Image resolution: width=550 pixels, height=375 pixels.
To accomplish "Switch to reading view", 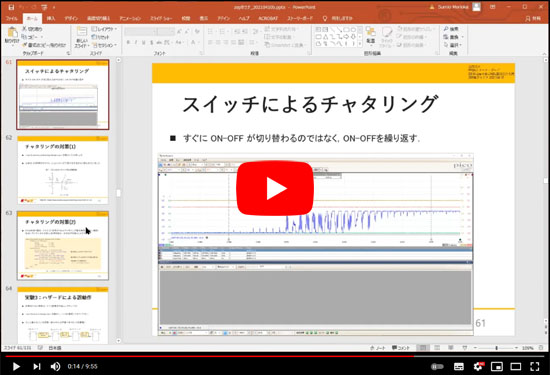I will [451, 348].
